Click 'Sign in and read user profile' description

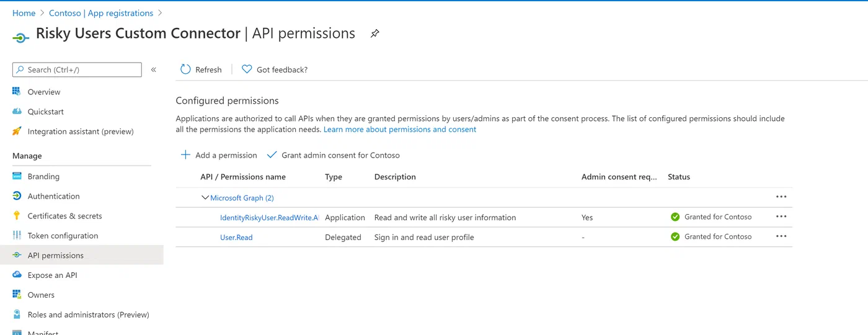click(x=425, y=237)
